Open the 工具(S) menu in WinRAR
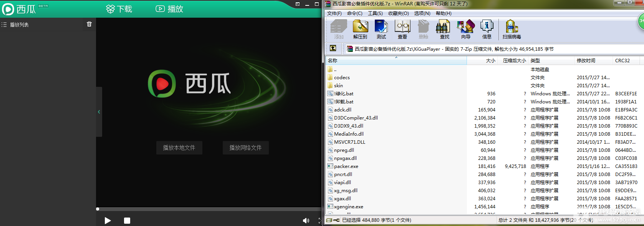The height and width of the screenshot is (226, 644). pos(375,13)
